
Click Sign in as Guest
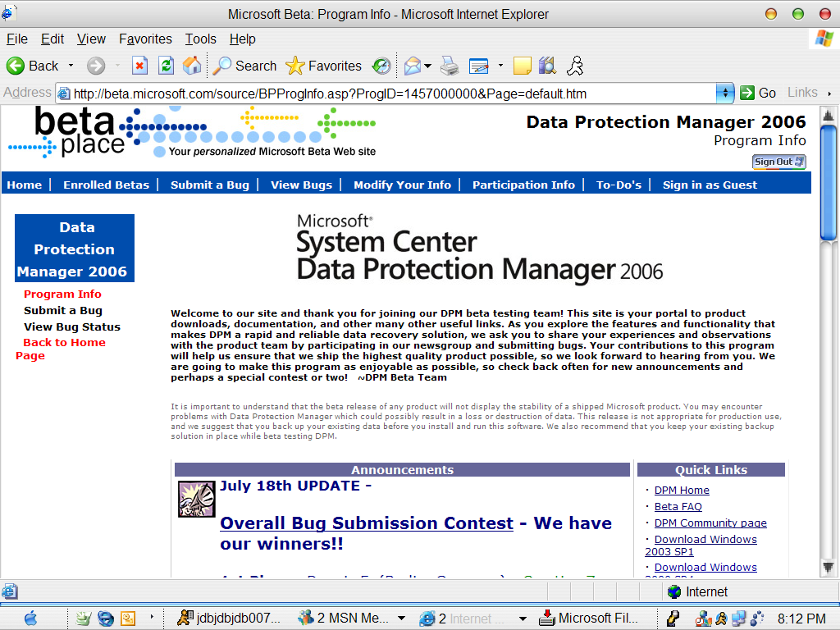pyautogui.click(x=710, y=185)
